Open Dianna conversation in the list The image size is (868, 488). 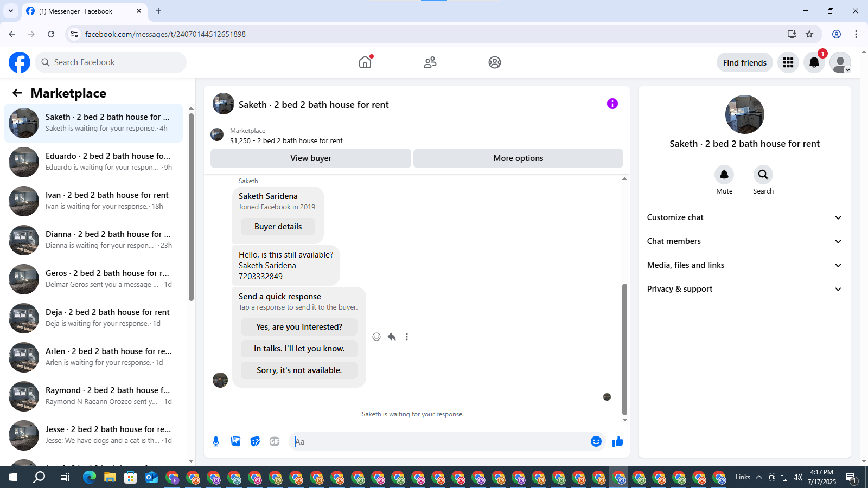[94, 240]
